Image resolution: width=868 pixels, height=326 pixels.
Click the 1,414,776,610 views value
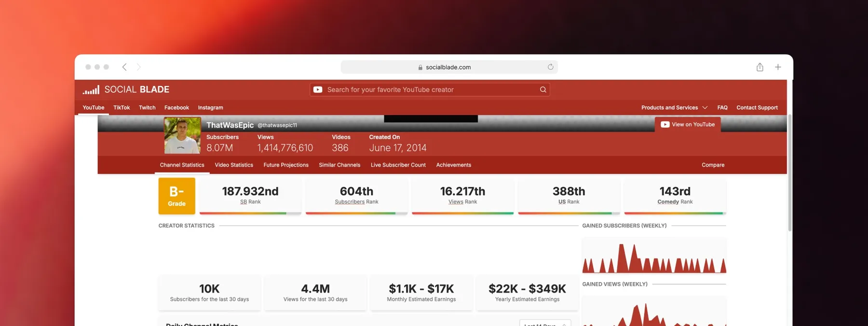coord(285,148)
